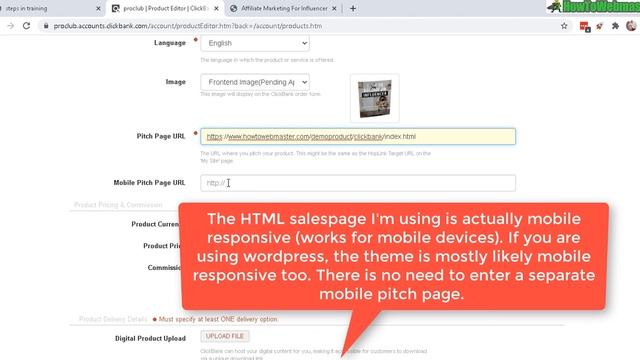Close the 'steps in training' tab
The image size is (640, 360).
click(98, 8)
